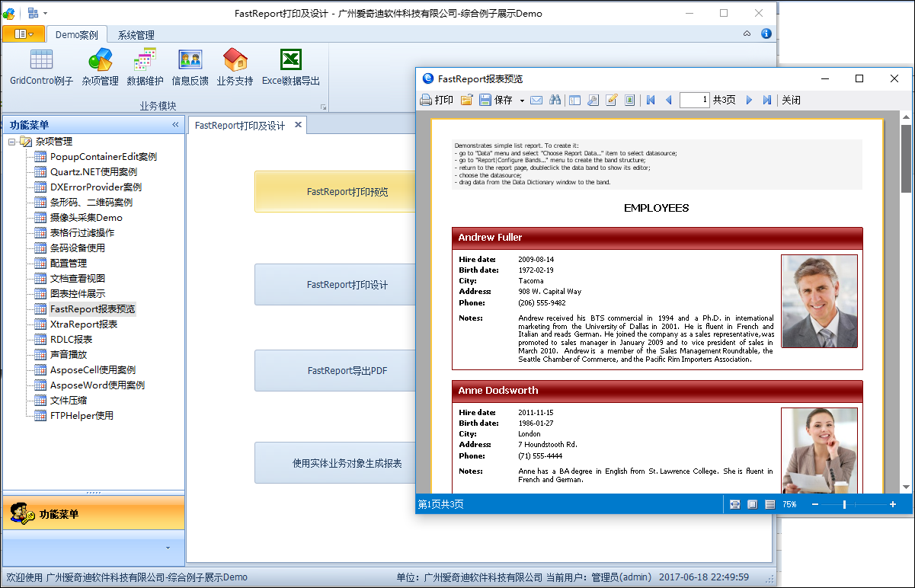Collapse the 杂项管理 tree node
The width and height of the screenshot is (915, 588).
11,142
